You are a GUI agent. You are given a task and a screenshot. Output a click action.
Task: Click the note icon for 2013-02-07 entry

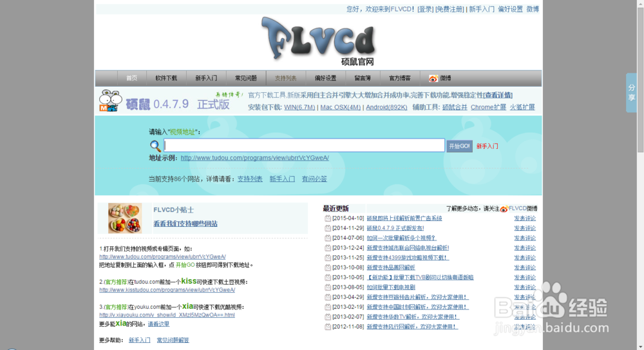click(328, 317)
